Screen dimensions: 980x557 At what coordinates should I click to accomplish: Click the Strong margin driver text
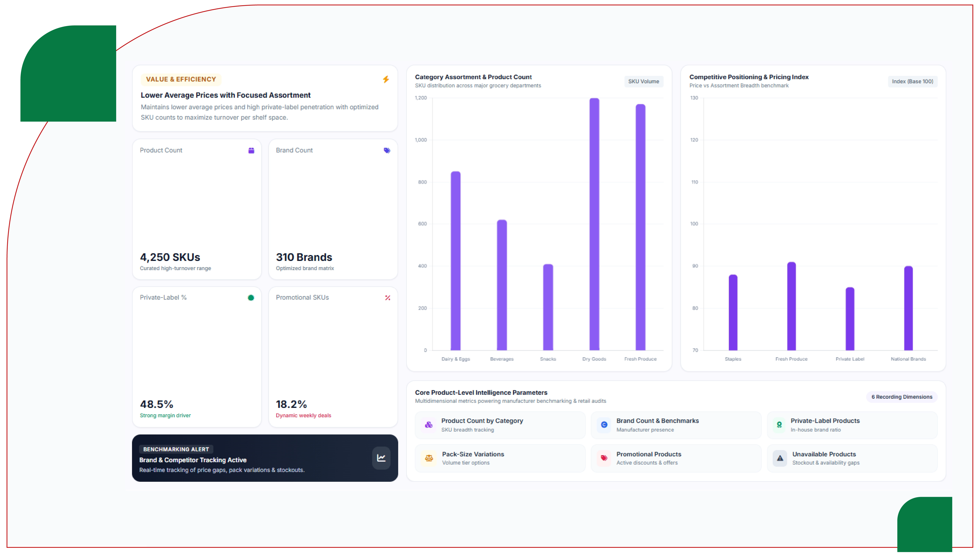[x=165, y=416]
